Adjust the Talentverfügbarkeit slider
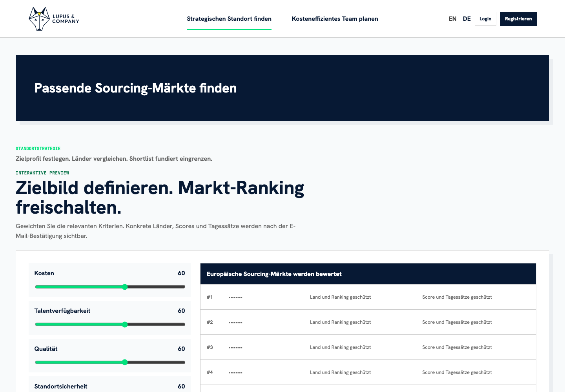Image resolution: width=565 pixels, height=392 pixels. tap(110, 325)
